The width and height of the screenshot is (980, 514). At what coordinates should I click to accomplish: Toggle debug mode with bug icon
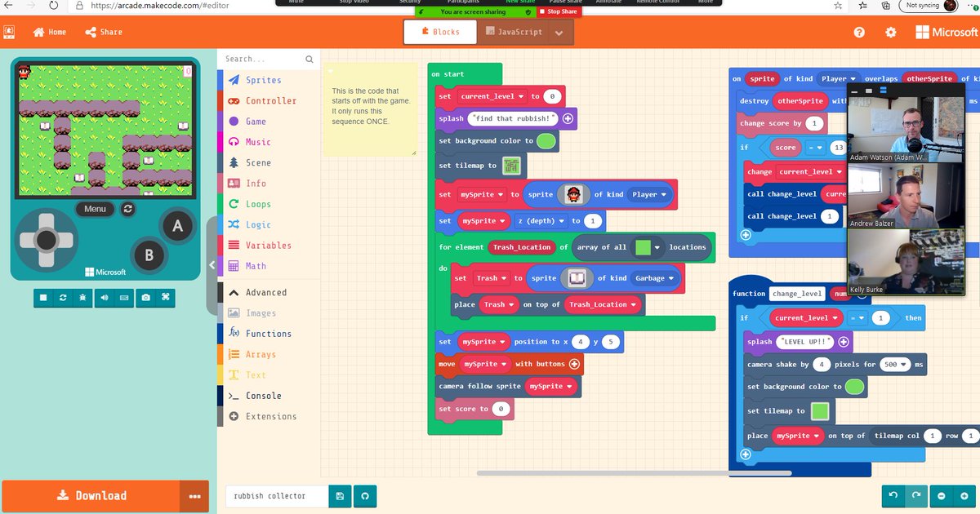tap(82, 298)
